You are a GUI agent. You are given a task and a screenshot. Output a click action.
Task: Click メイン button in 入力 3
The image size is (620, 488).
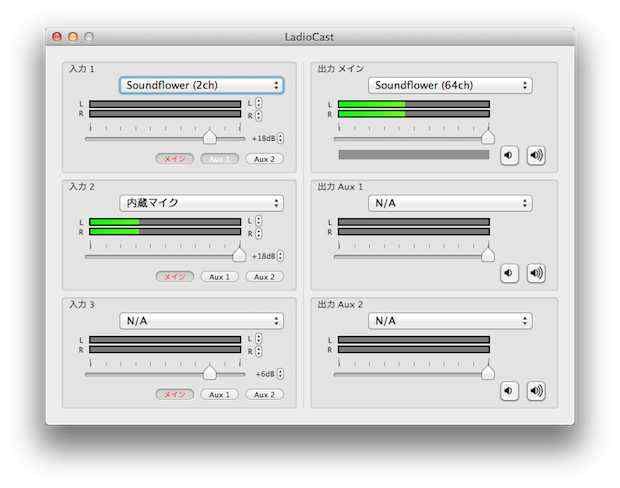175,394
